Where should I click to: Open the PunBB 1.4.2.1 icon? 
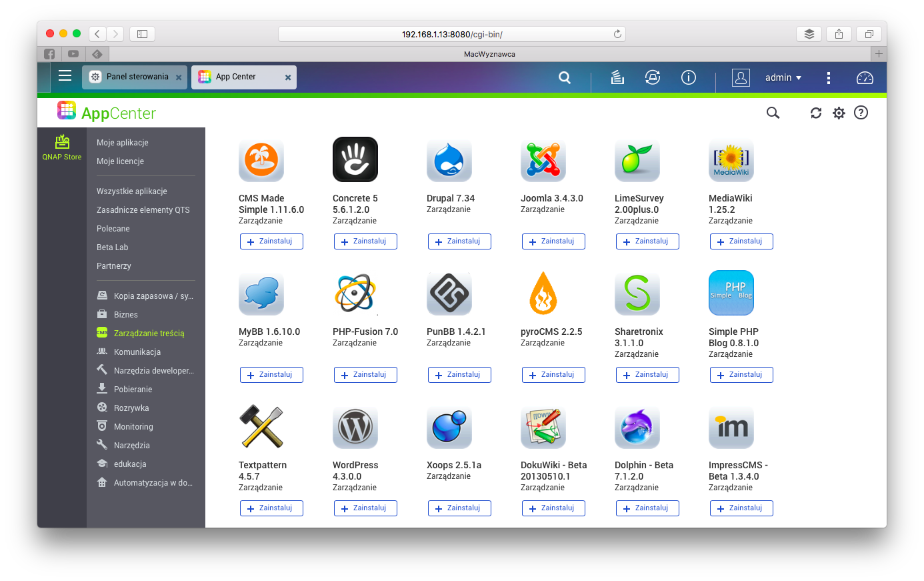pyautogui.click(x=449, y=293)
